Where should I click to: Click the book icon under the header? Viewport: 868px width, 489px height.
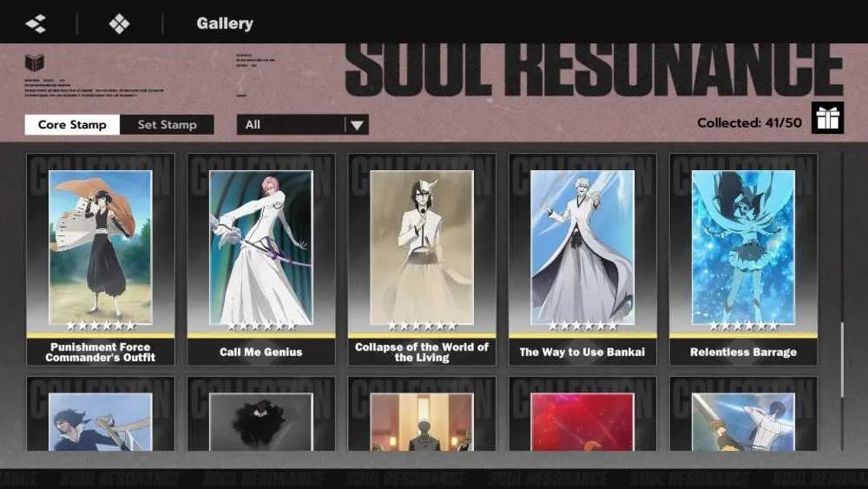[35, 62]
